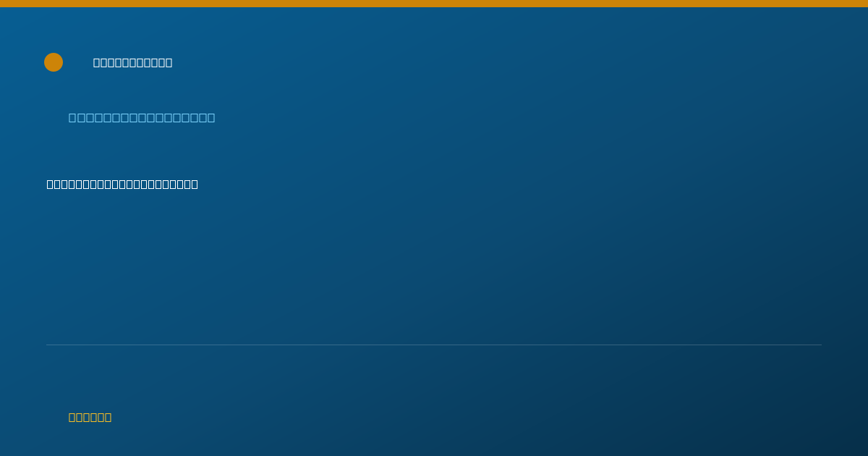Select the final glyph of the header title
This screenshot has width=868, height=456.
click(x=169, y=62)
